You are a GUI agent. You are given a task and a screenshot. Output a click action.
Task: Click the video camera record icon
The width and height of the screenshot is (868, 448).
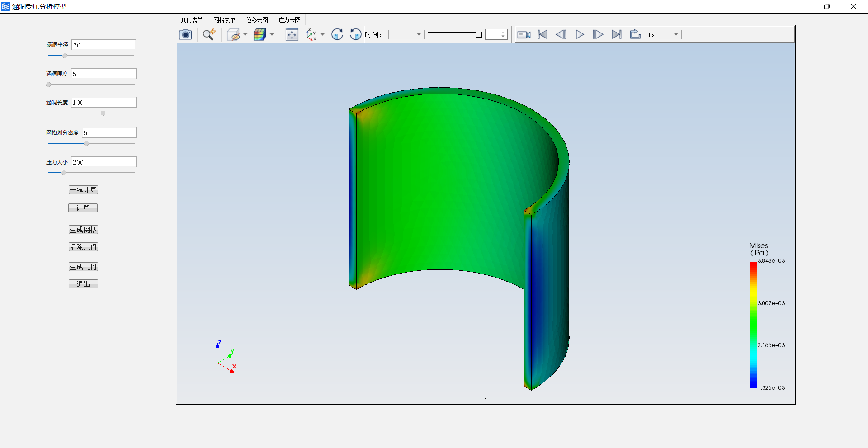coord(524,34)
